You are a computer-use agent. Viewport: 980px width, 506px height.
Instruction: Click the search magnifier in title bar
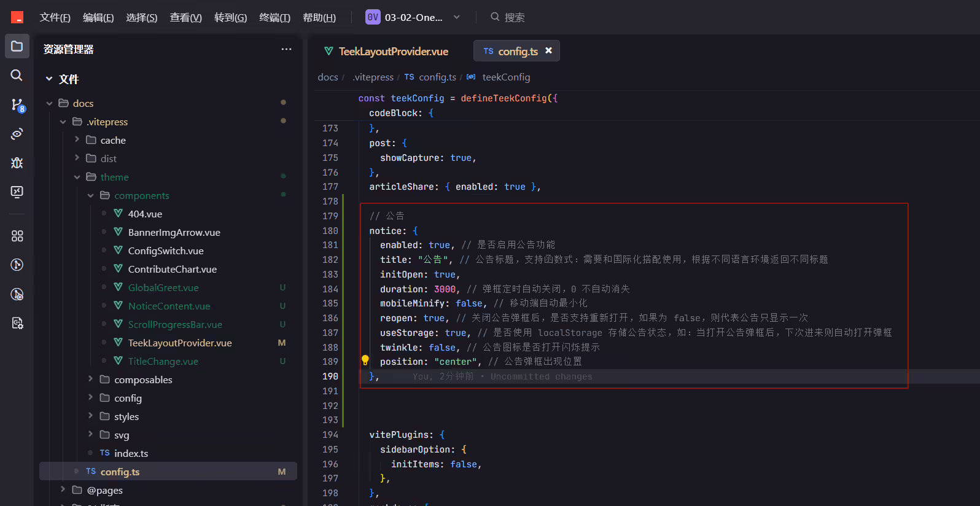[x=495, y=17]
